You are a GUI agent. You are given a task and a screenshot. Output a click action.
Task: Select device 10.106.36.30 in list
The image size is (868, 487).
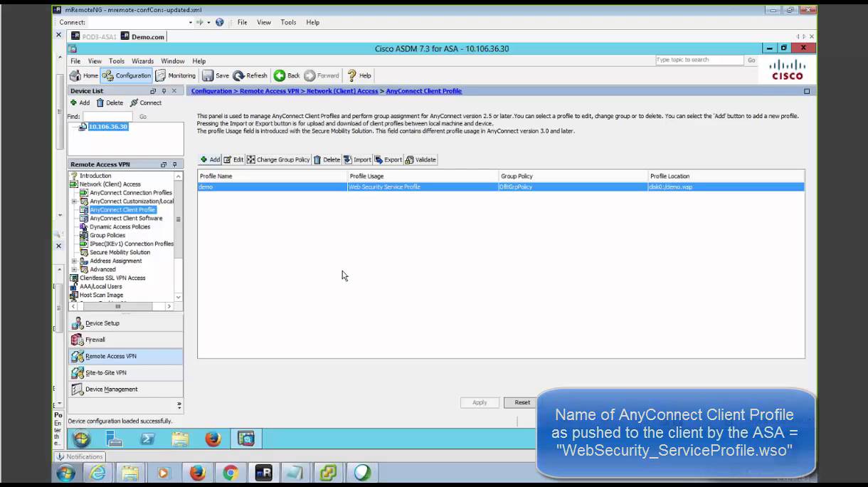[x=107, y=127]
